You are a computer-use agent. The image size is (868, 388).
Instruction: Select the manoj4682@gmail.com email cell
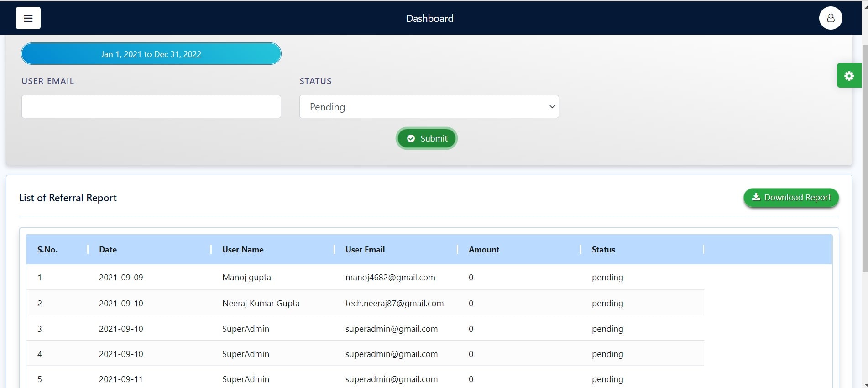pos(390,278)
